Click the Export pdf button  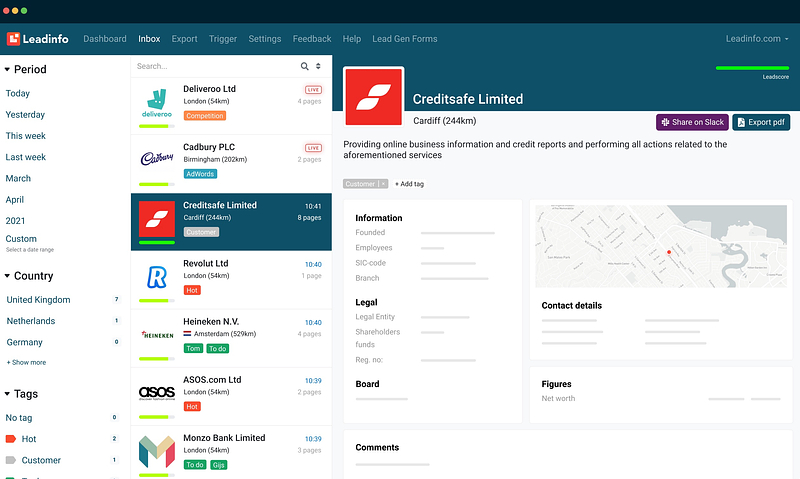760,122
